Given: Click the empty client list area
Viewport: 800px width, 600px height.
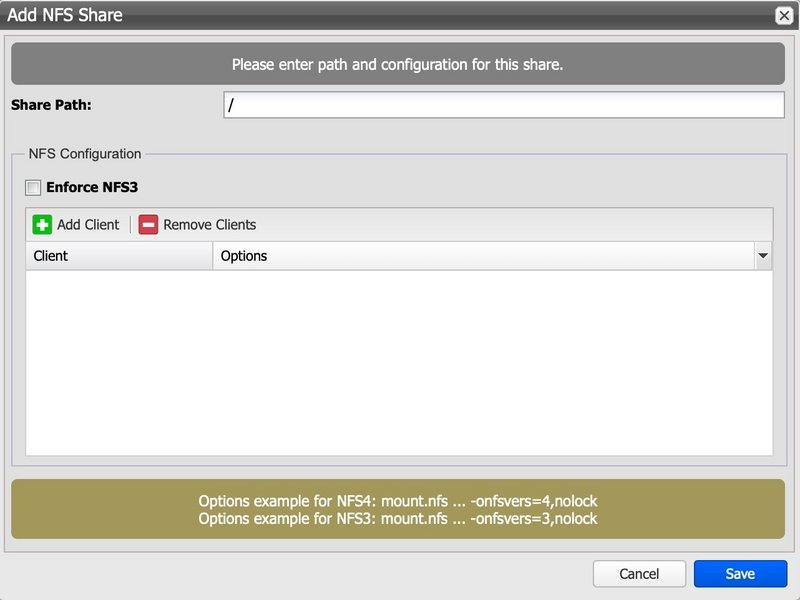Looking at the screenshot, I should (398, 362).
